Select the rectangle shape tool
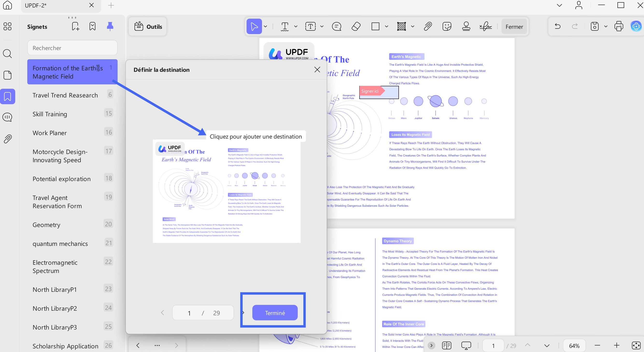The image size is (644, 352). (x=375, y=26)
